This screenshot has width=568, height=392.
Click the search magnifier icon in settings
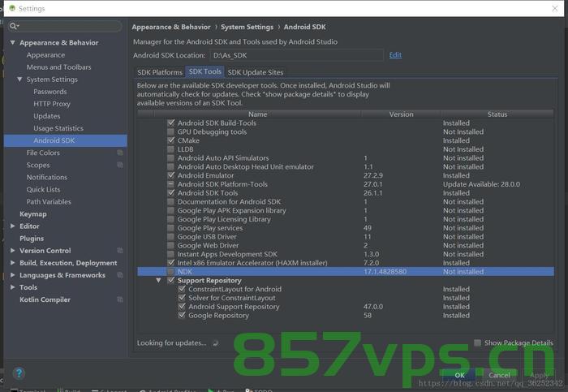(x=14, y=26)
